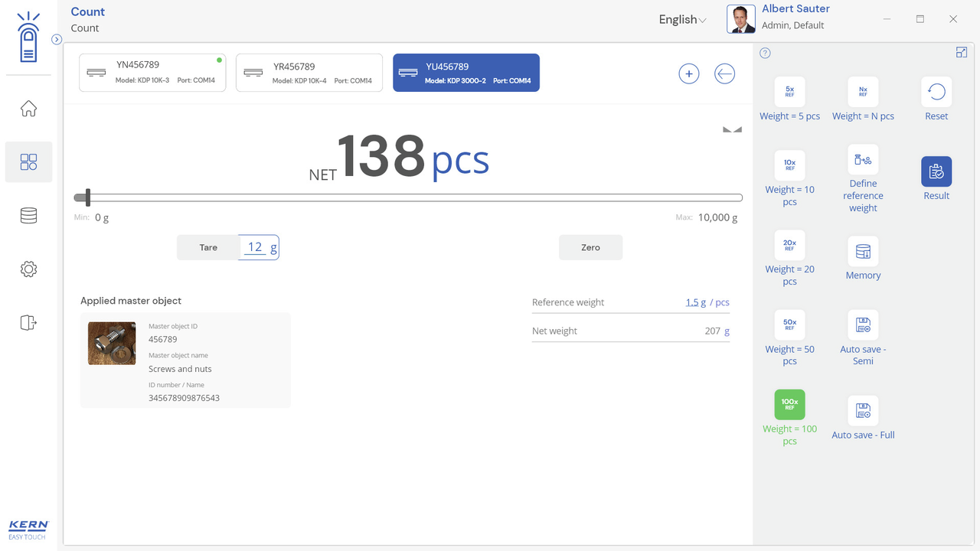Click the tare value input field

(x=256, y=247)
